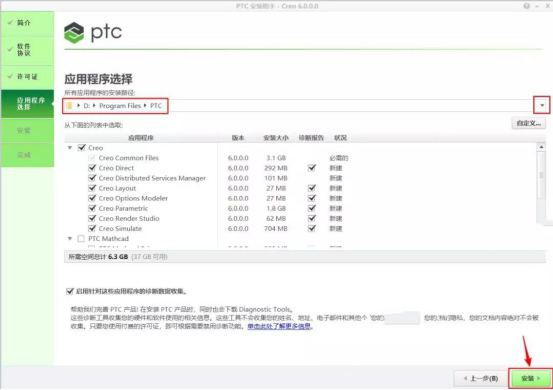Click the folder icon in install path
The width and height of the screenshot is (553, 390).
coord(69,105)
